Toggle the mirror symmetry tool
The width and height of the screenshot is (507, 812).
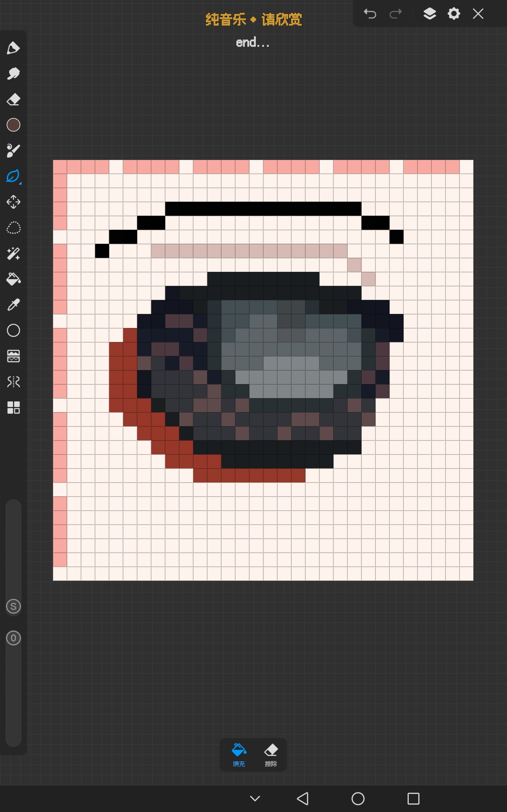pyautogui.click(x=13, y=382)
